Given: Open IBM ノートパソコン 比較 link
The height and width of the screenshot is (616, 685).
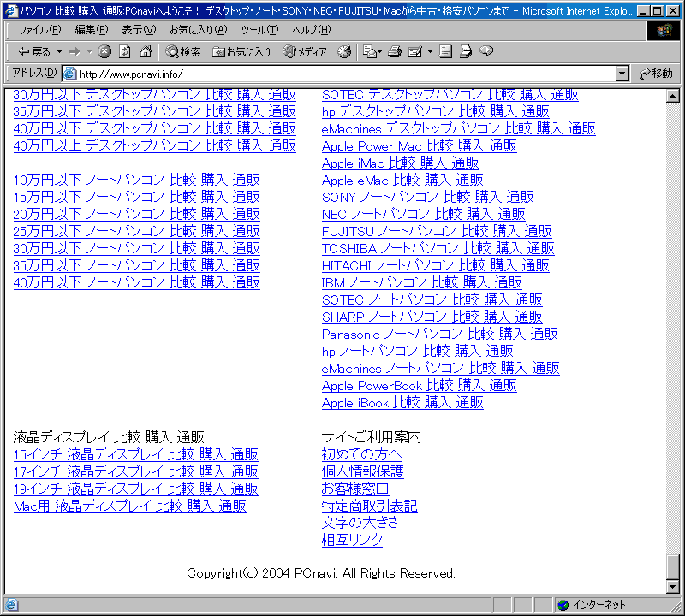Looking at the screenshot, I should pos(421,282).
